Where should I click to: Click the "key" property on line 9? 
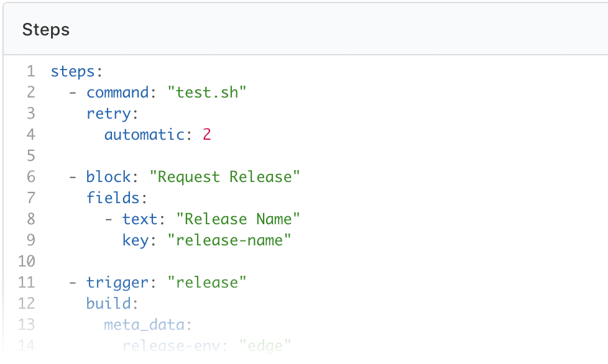coord(136,240)
